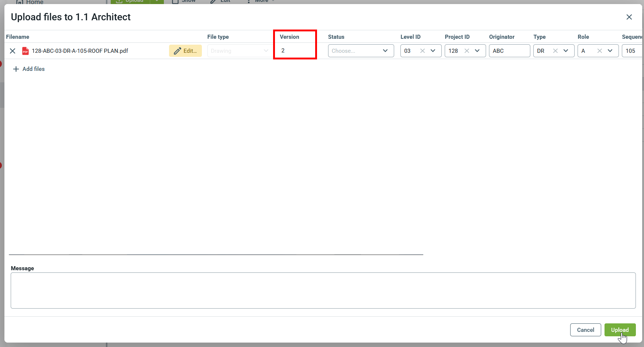
Task: Click the Version column header
Action: point(289,37)
